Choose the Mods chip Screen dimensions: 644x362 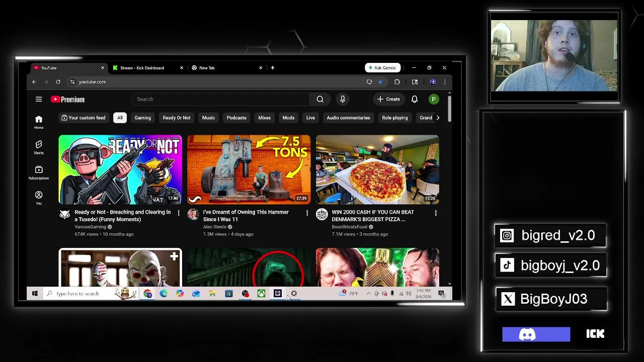point(288,118)
